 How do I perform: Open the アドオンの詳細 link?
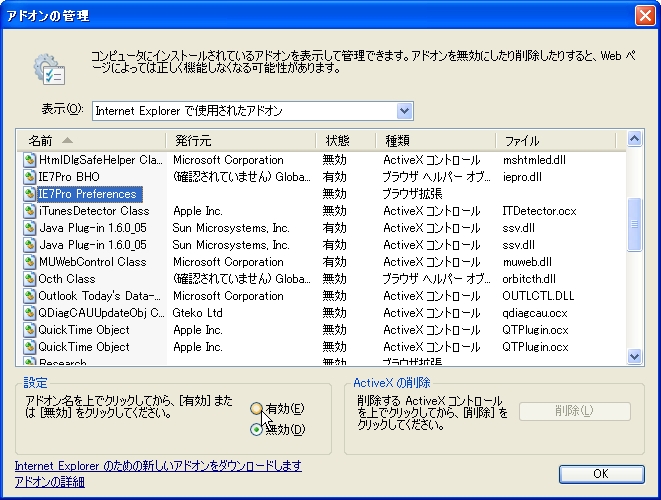tap(50, 481)
